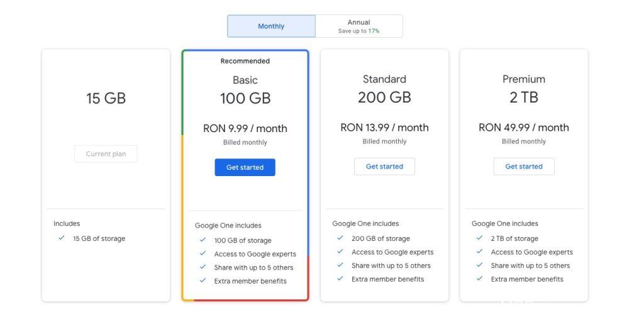Click checkmark next to 15 GB of storage

[x=61, y=238]
